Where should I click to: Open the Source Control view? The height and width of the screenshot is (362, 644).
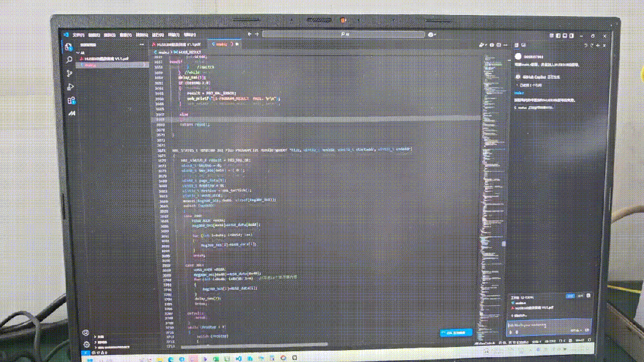click(x=69, y=73)
